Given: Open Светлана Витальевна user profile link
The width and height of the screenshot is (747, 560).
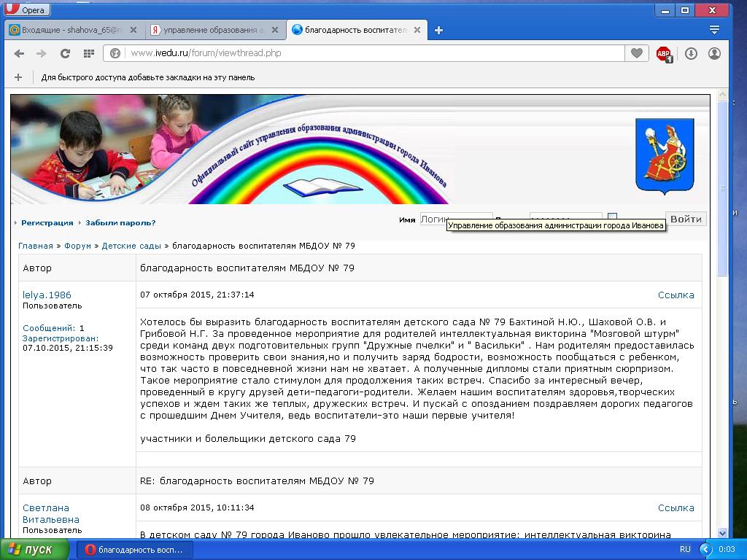Looking at the screenshot, I should (51, 514).
